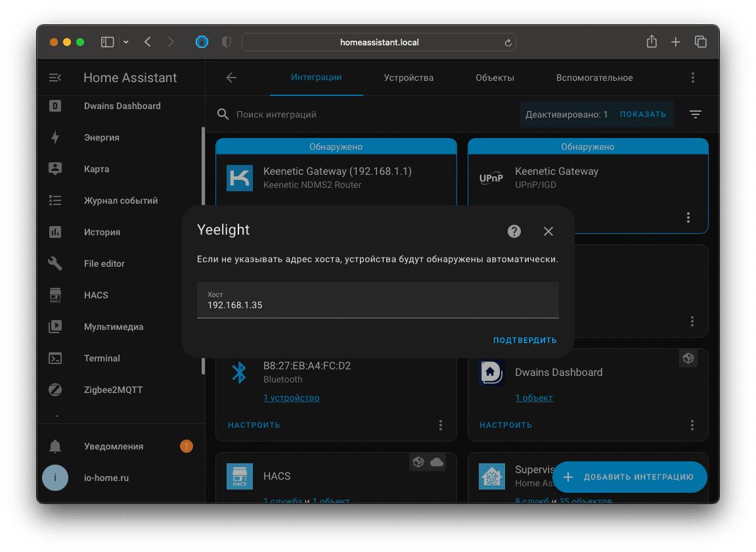Click the search magnifier icon

click(223, 114)
